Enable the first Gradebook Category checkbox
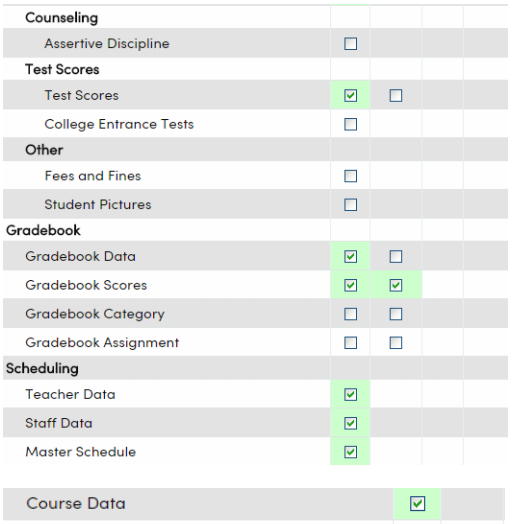This screenshot has width=512, height=524. [351, 314]
